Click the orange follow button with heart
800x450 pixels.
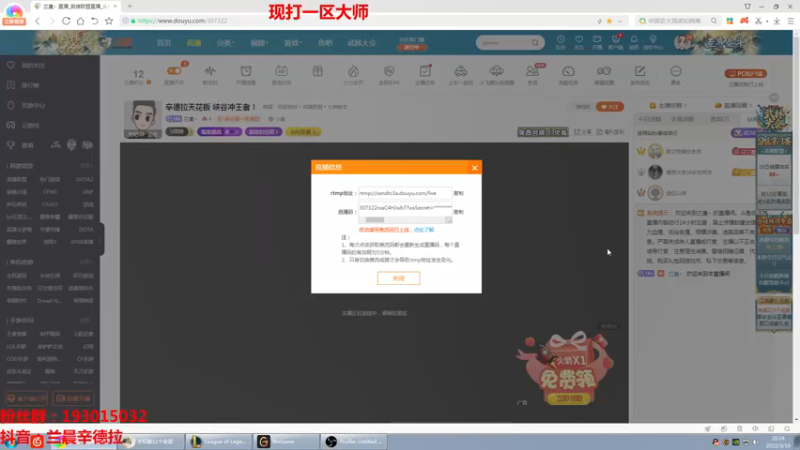610,107
